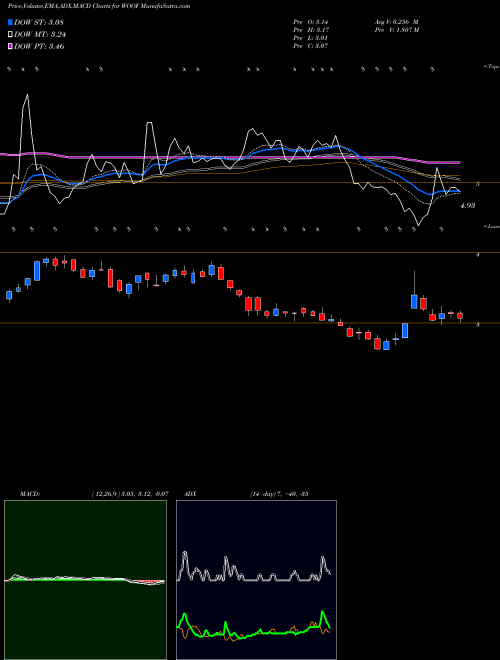Open the green MACD indicator chart

coord(85,580)
